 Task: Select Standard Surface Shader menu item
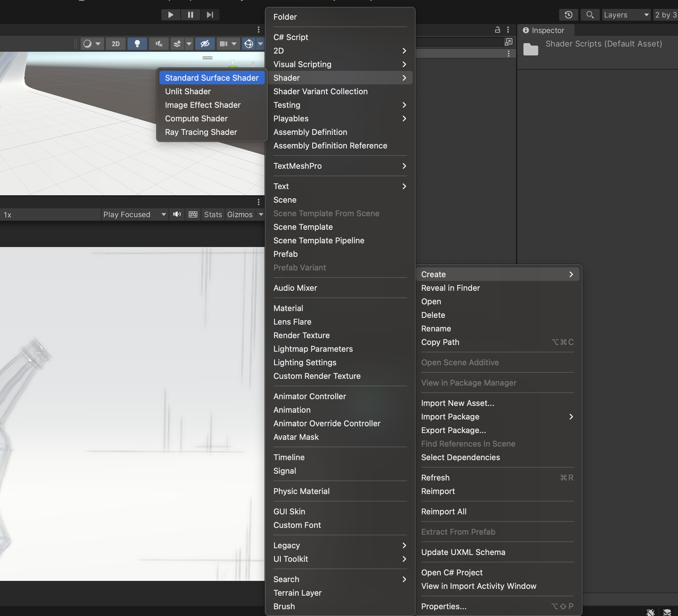[212, 78]
